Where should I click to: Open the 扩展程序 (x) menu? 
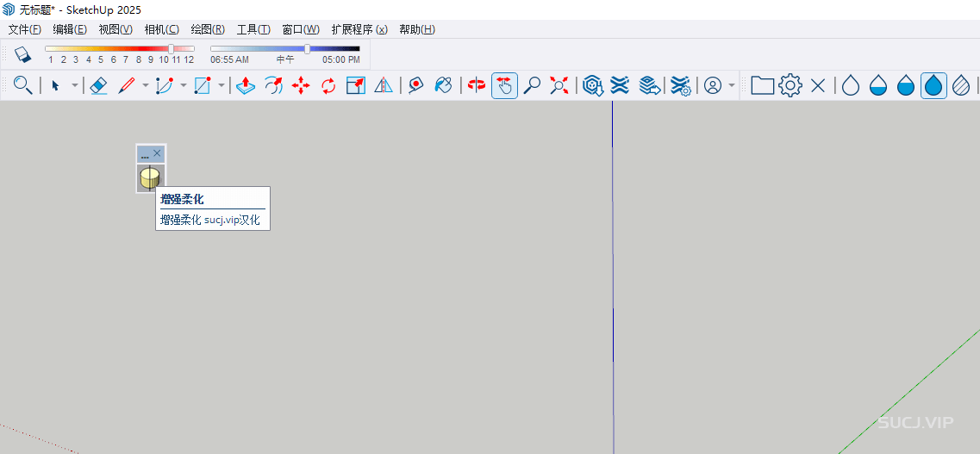(359, 29)
